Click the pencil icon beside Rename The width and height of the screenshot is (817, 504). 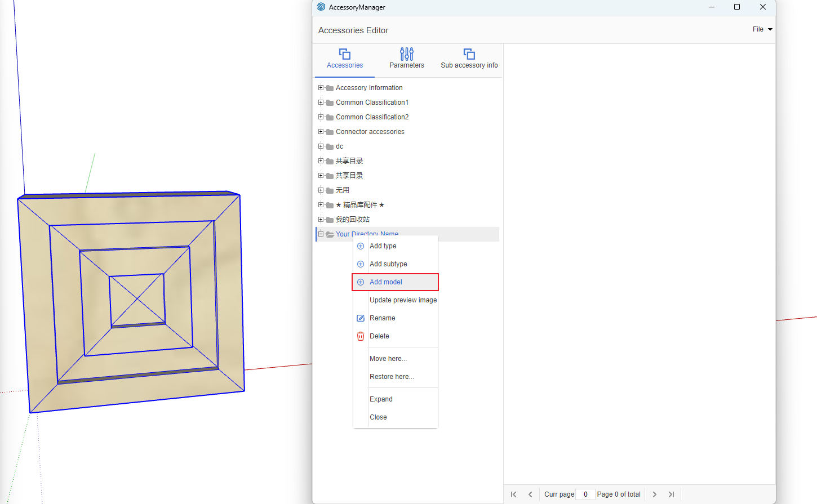tap(361, 318)
